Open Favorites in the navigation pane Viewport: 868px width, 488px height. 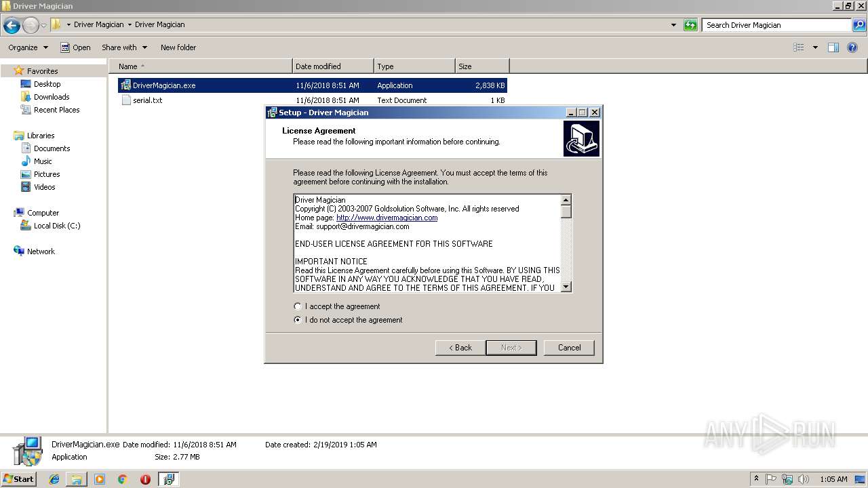tap(42, 71)
